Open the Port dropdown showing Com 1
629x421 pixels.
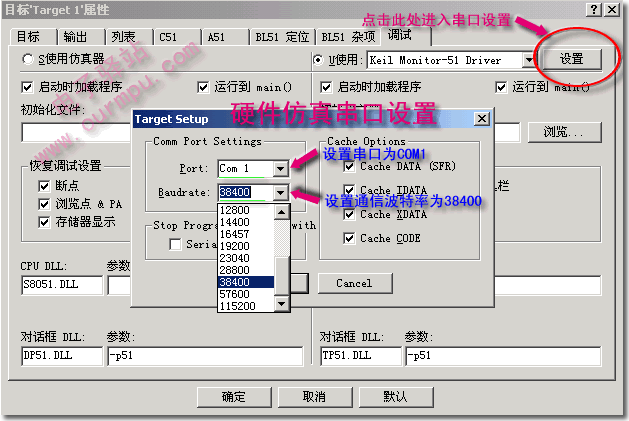click(x=280, y=169)
